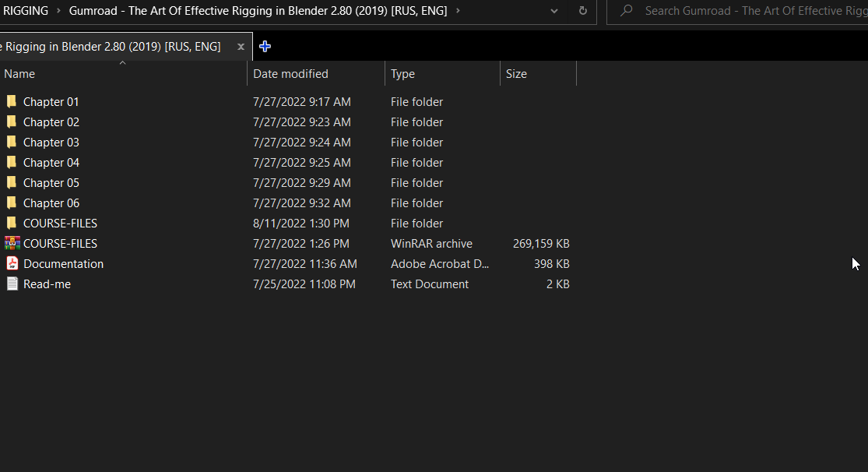Open Documentation via its Adobe PDF icon
Screen dimensions: 868x472
click(12, 263)
